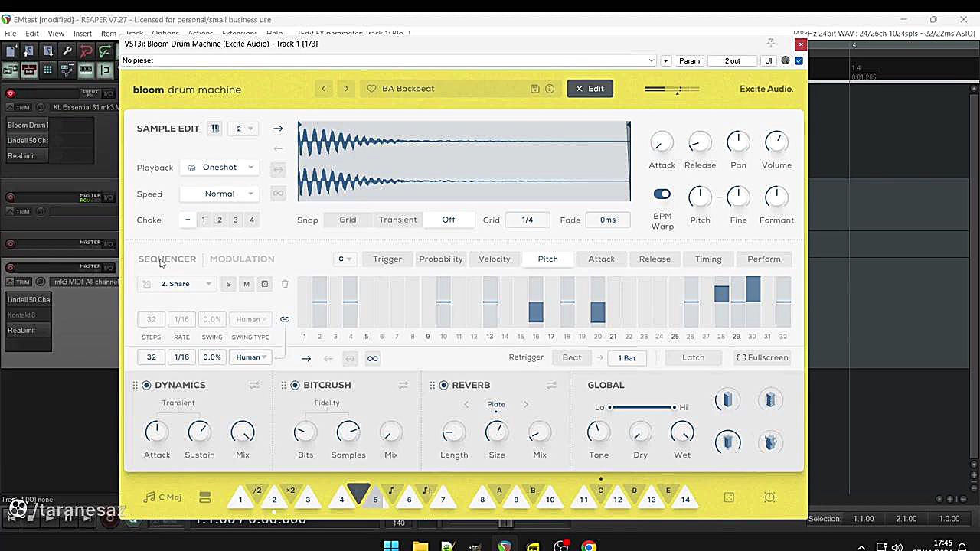Select next reverb type arrow
The width and height of the screenshot is (980, 551).
point(526,404)
